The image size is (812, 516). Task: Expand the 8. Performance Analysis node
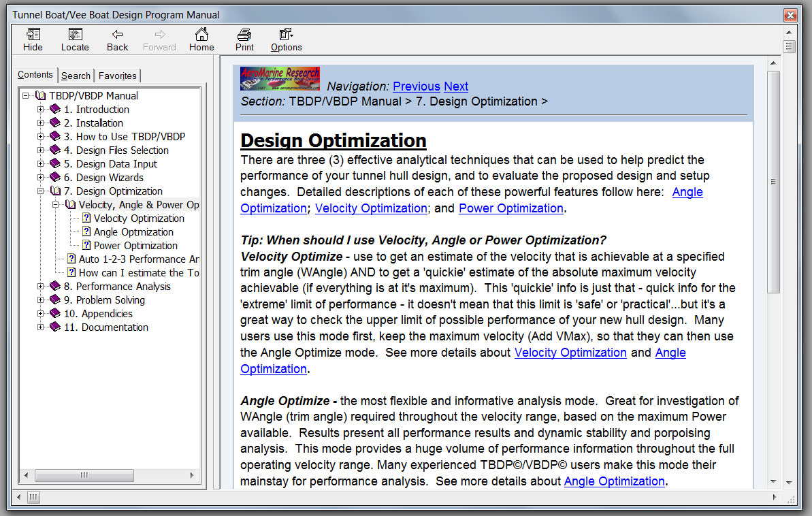point(40,286)
